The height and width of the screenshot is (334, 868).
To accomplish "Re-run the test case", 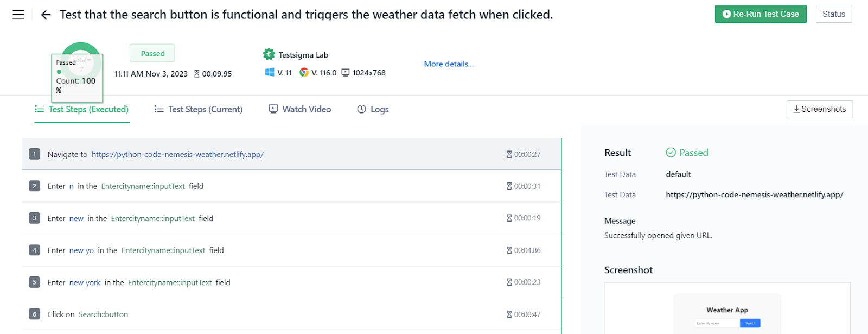I will 761,14.
